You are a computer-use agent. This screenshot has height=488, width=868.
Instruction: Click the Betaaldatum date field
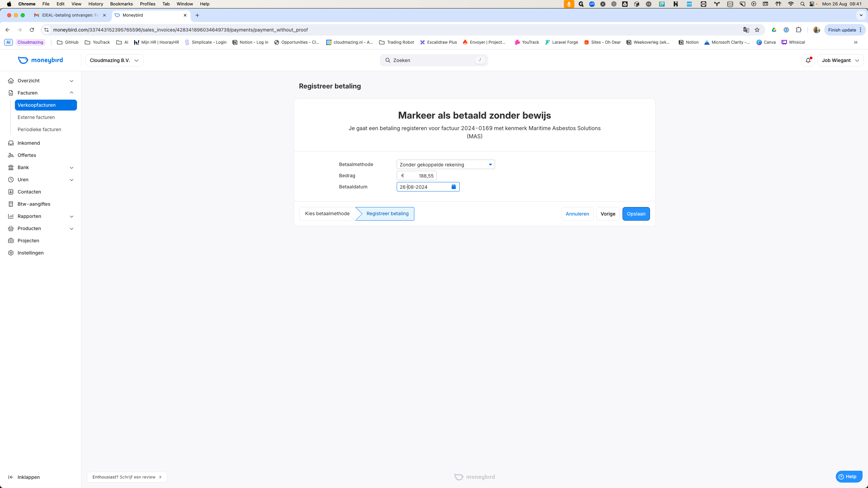pos(428,187)
